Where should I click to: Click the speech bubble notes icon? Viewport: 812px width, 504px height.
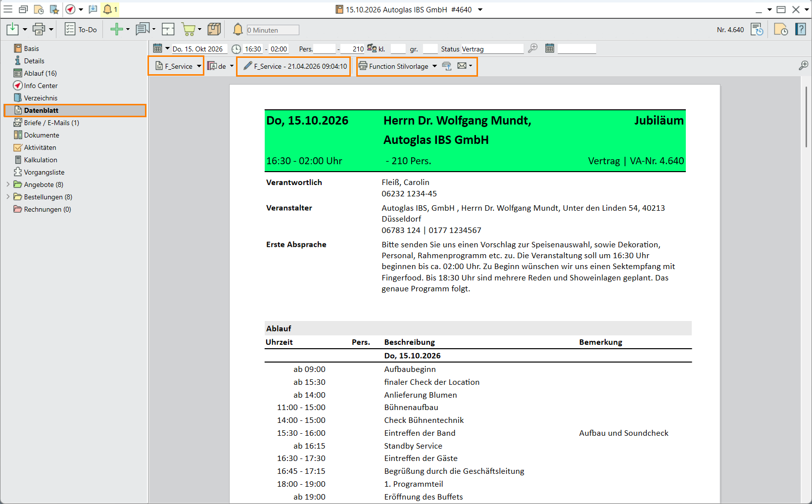tap(143, 29)
